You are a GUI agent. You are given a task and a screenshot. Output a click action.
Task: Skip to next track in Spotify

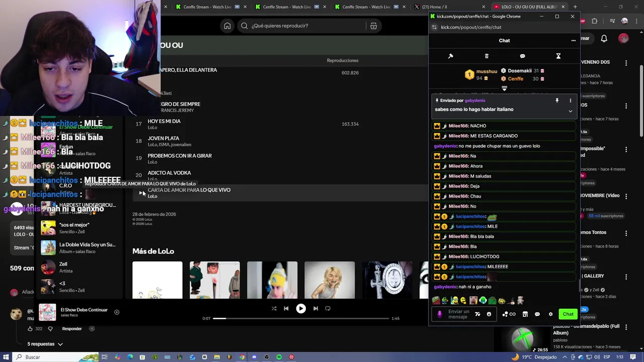[x=315, y=309]
